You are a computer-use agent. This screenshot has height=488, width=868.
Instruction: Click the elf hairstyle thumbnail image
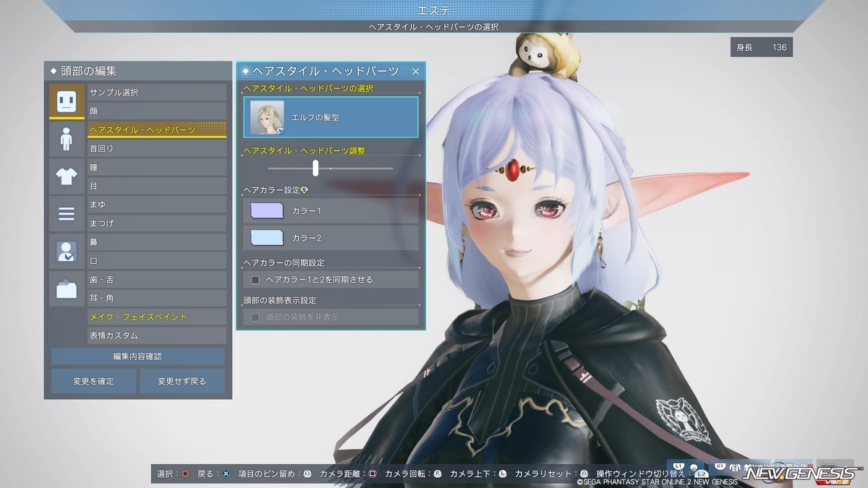click(267, 117)
